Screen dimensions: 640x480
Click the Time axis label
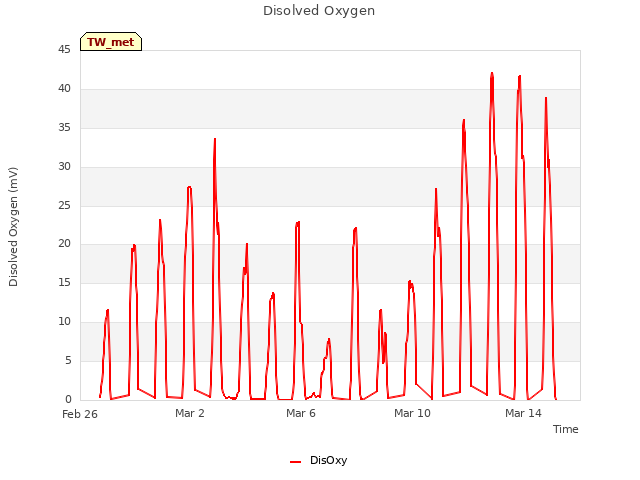click(565, 429)
